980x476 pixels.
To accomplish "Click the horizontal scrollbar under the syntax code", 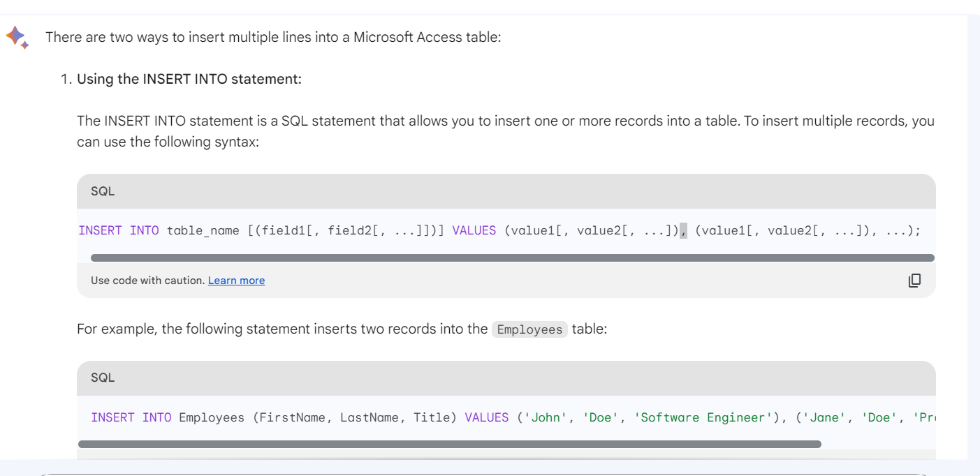I will click(512, 258).
